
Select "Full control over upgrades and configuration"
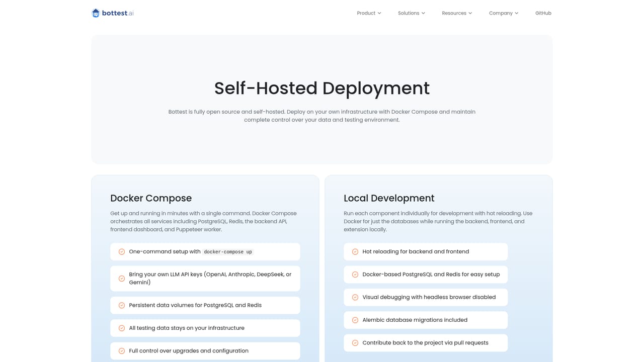pos(189,351)
